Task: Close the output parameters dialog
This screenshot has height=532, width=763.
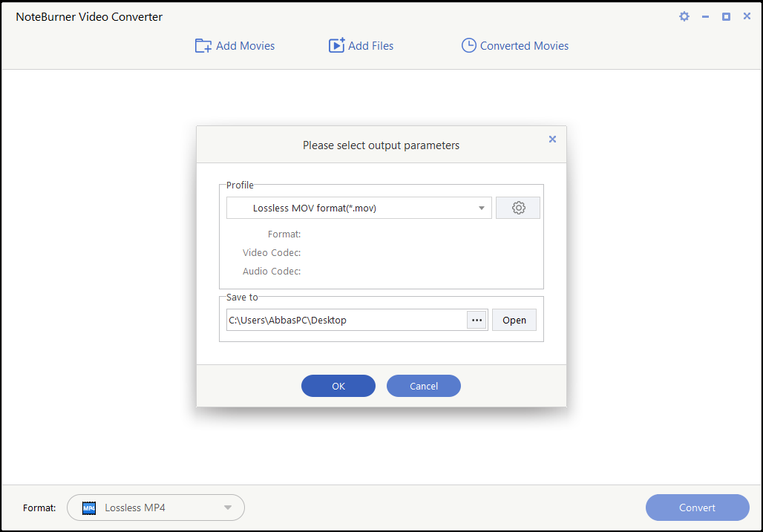Action: click(552, 139)
